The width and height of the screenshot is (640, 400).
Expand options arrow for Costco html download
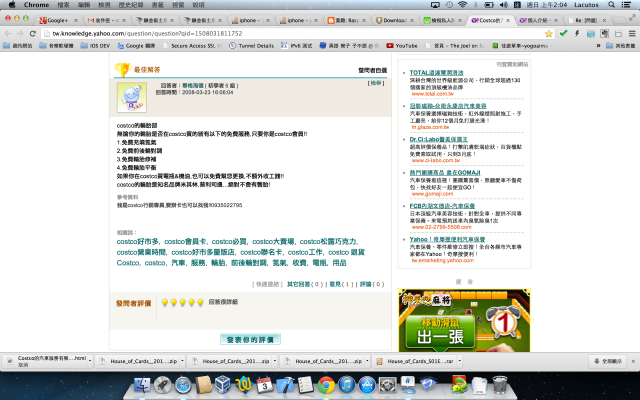pyautogui.click(x=90, y=361)
